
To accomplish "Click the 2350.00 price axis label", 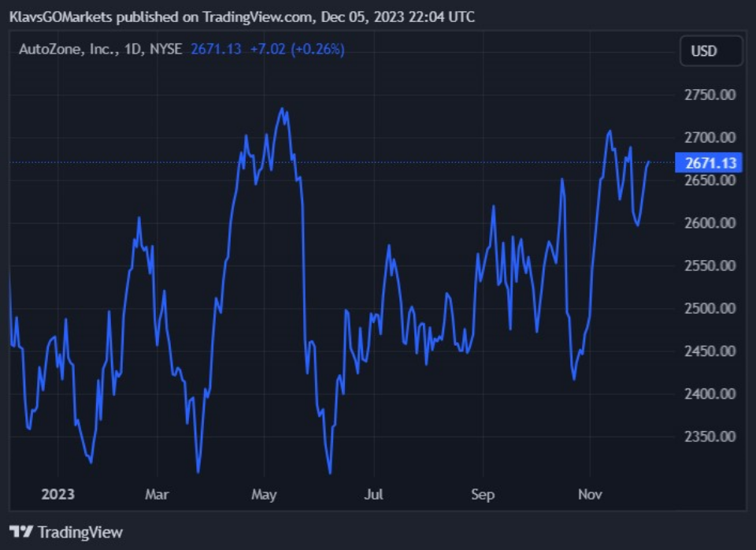I will click(x=710, y=437).
